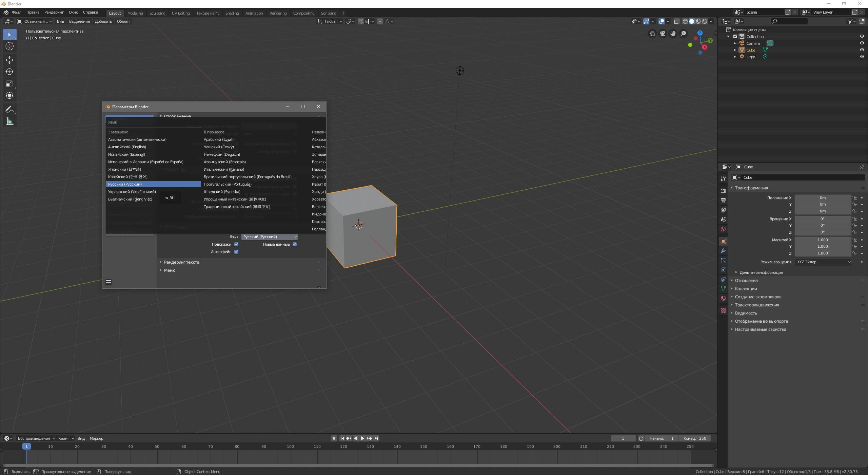
Task: Toggle visibility of Light in outliner
Action: (862, 57)
